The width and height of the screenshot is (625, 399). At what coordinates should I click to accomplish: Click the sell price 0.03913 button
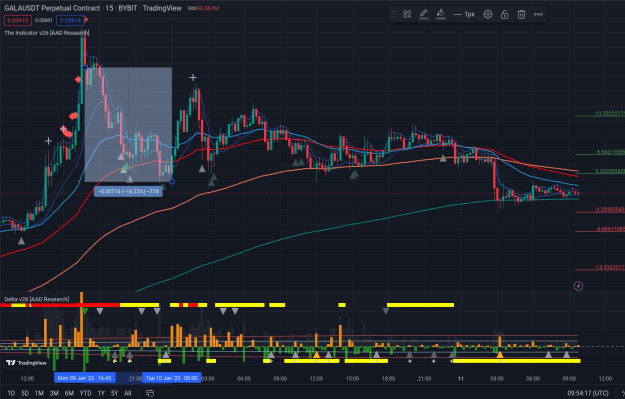(x=18, y=20)
